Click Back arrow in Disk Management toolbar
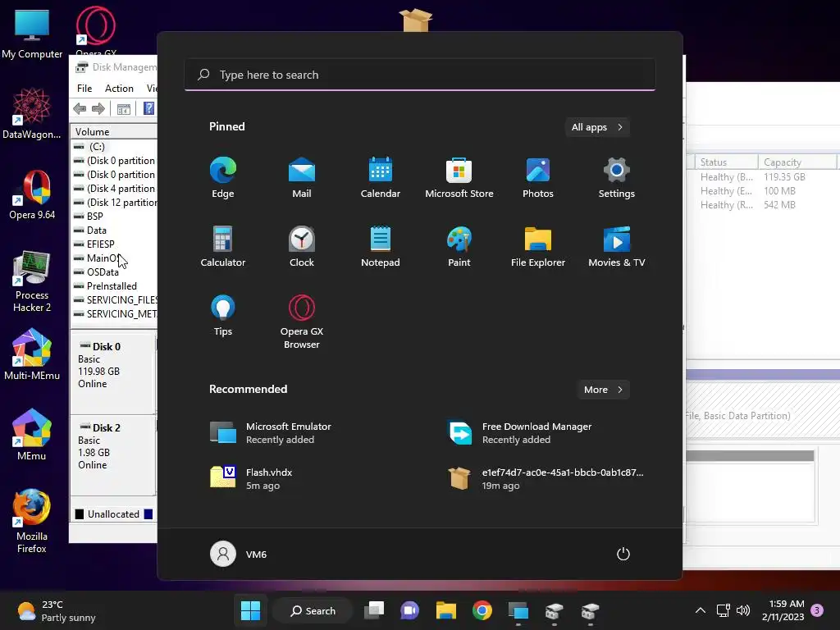This screenshot has width=840, height=630. pyautogui.click(x=80, y=109)
